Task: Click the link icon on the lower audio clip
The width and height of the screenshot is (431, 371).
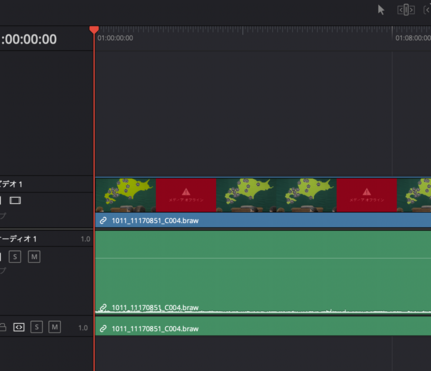Action: click(103, 329)
